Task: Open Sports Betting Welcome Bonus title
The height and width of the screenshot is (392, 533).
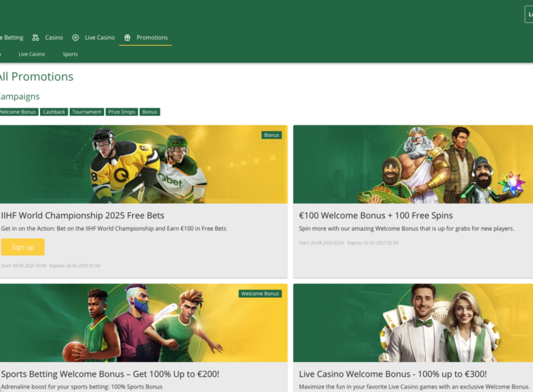Action: (x=110, y=374)
